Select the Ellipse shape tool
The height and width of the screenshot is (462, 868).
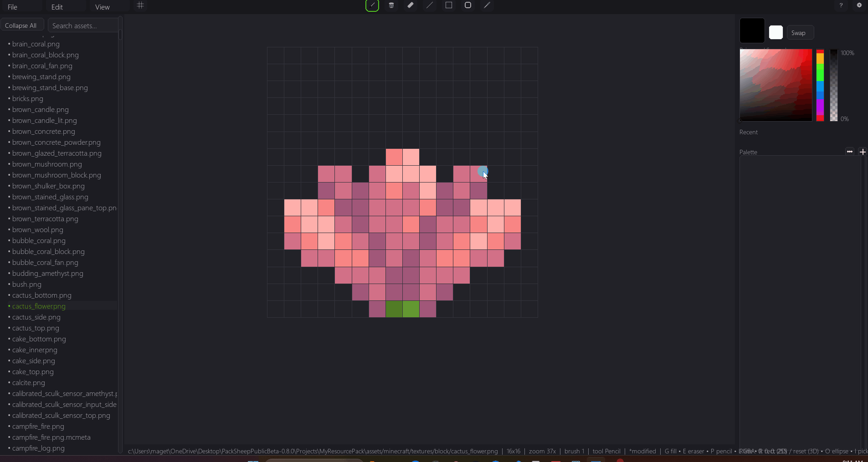click(468, 5)
